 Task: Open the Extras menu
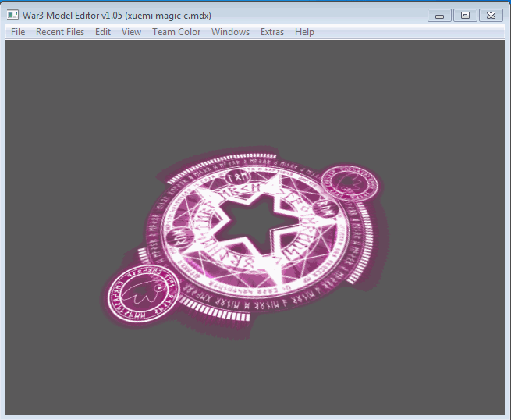click(x=272, y=32)
